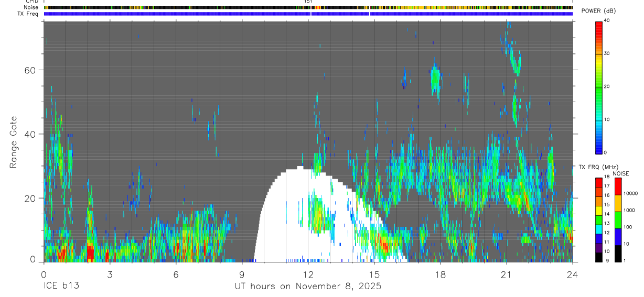Pick the red swatch in NOISE legend
Image resolution: width=644 pixels, height=297 pixels.
[617, 186]
